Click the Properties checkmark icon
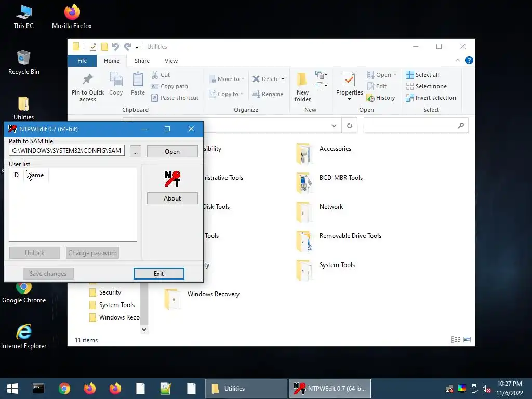Screen dimensions: 532x399 click(349, 79)
